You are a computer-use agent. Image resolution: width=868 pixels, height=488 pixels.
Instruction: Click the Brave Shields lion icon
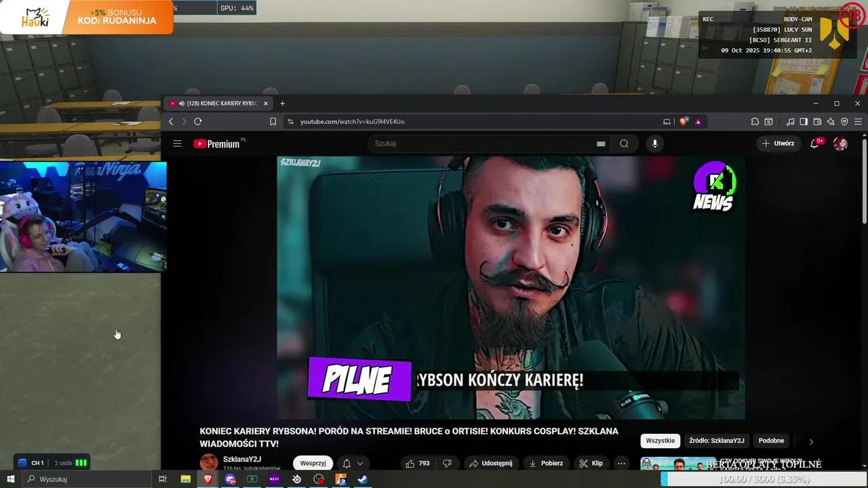[x=684, y=121]
